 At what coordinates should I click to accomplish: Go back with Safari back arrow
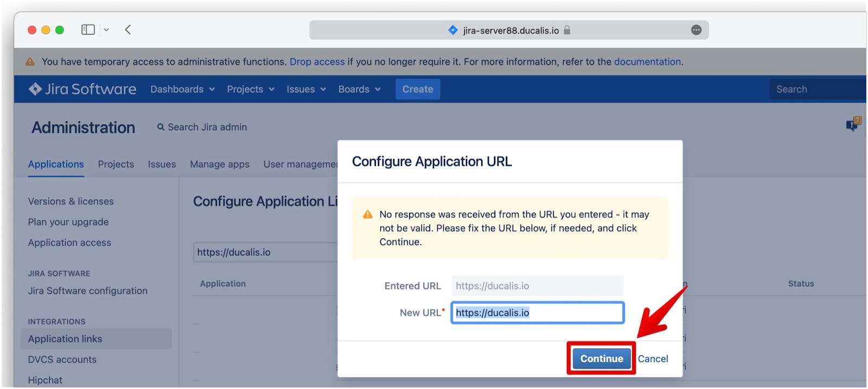(x=127, y=30)
